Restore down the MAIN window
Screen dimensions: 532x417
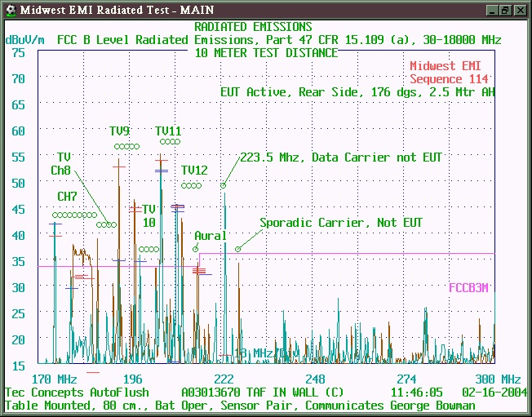[x=506, y=10]
